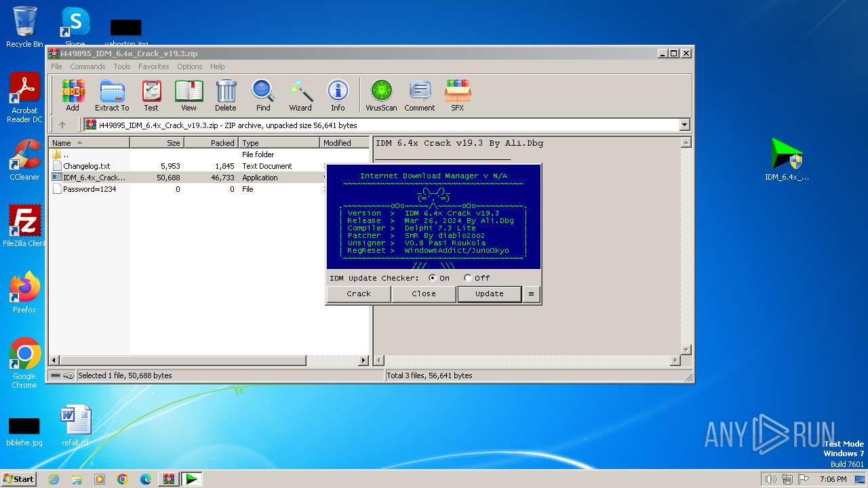Click scroll-down arrow of comment pane
The image size is (868, 488).
click(x=686, y=350)
